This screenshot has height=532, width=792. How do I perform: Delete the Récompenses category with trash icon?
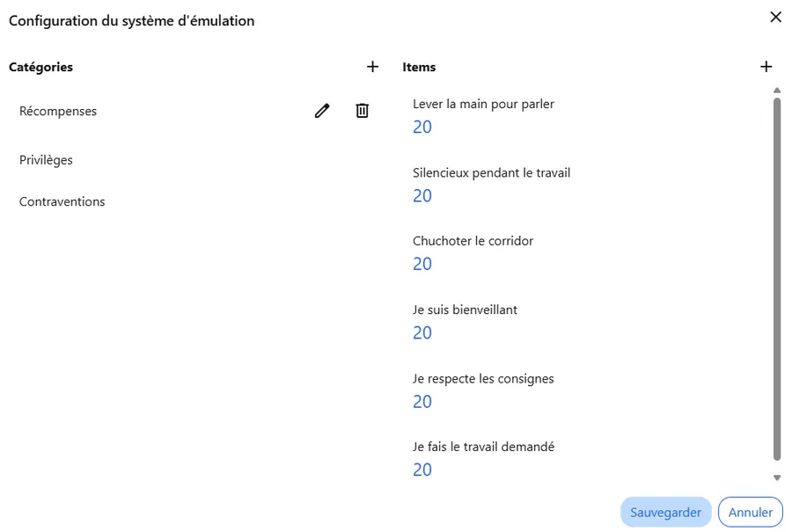[363, 111]
